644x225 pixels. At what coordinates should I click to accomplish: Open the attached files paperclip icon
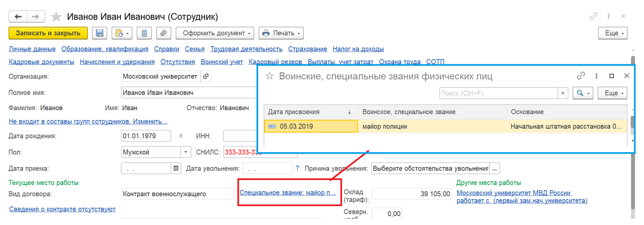point(164,33)
